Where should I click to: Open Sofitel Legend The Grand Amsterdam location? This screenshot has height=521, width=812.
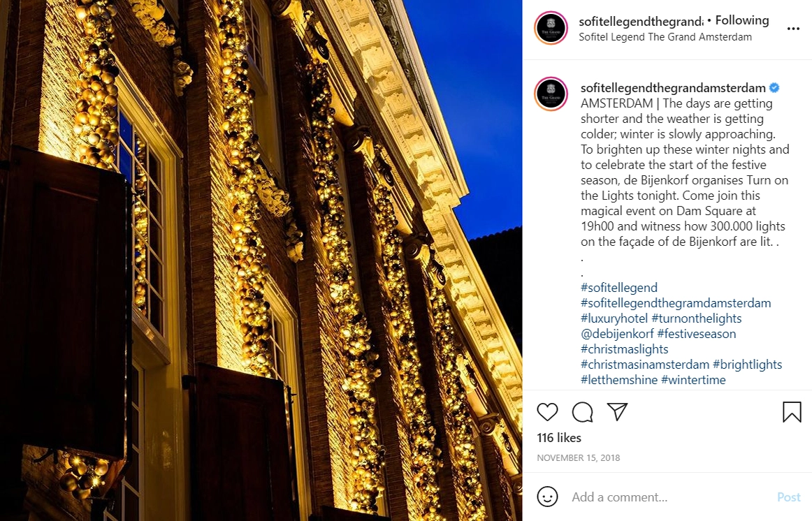[x=665, y=37]
